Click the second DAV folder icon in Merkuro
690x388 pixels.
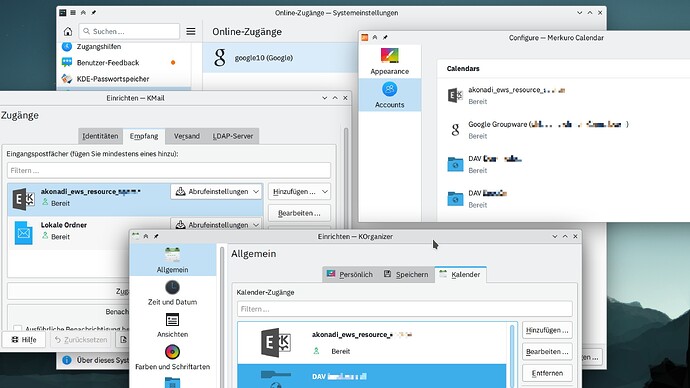(x=455, y=198)
